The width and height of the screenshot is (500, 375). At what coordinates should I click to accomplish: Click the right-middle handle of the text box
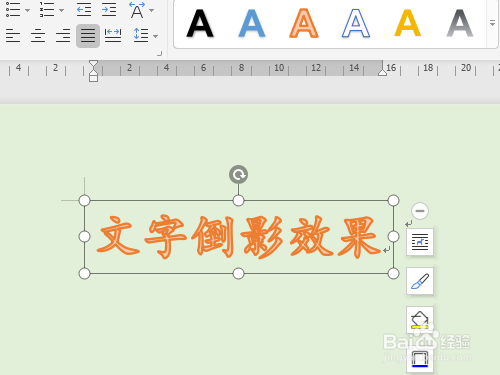(394, 237)
